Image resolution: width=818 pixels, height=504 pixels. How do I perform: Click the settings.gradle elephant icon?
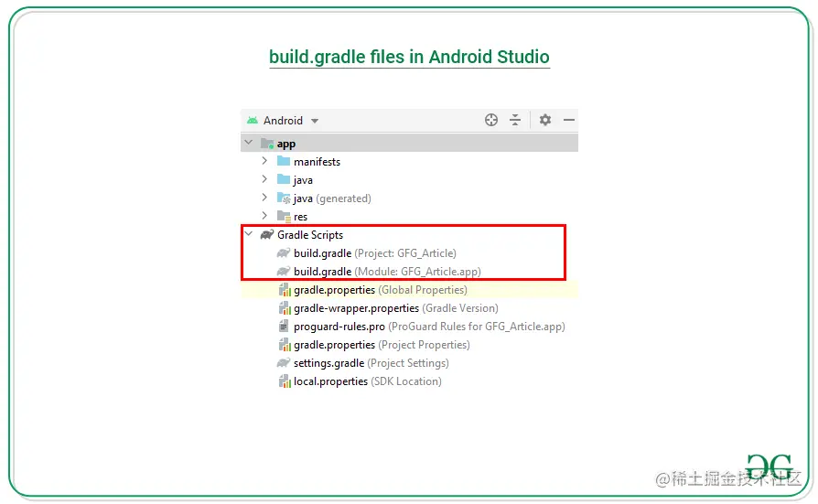coord(284,362)
